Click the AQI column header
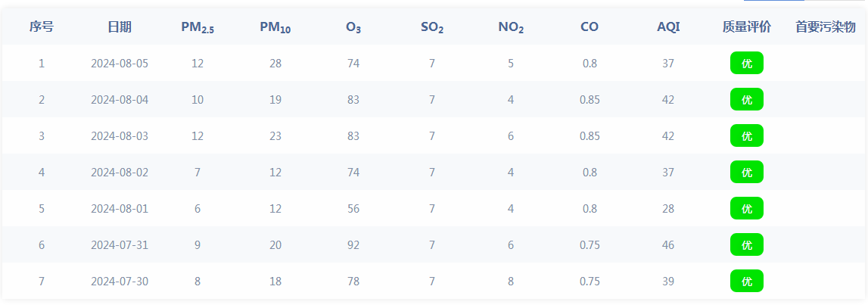This screenshot has height=305, width=868. pyautogui.click(x=668, y=26)
